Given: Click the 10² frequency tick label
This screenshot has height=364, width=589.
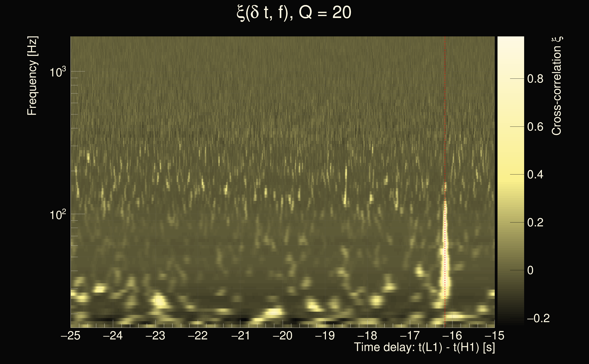Looking at the screenshot, I should pyautogui.click(x=58, y=215).
